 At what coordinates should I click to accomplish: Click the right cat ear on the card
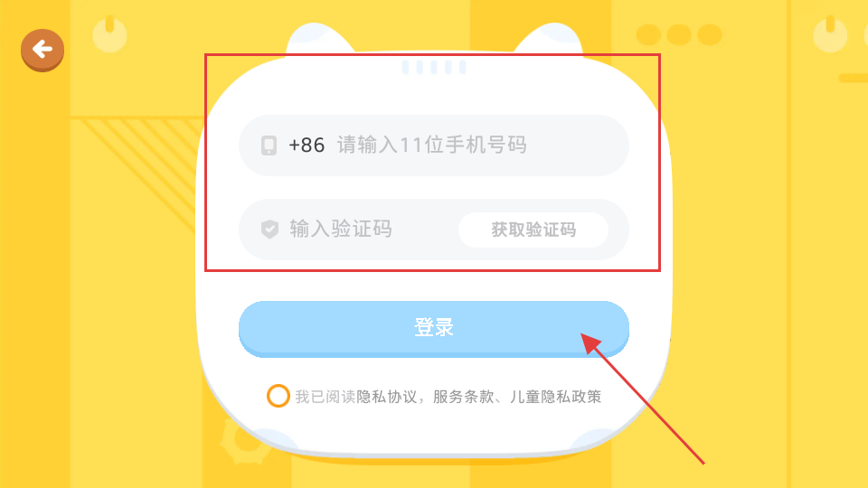(549, 39)
